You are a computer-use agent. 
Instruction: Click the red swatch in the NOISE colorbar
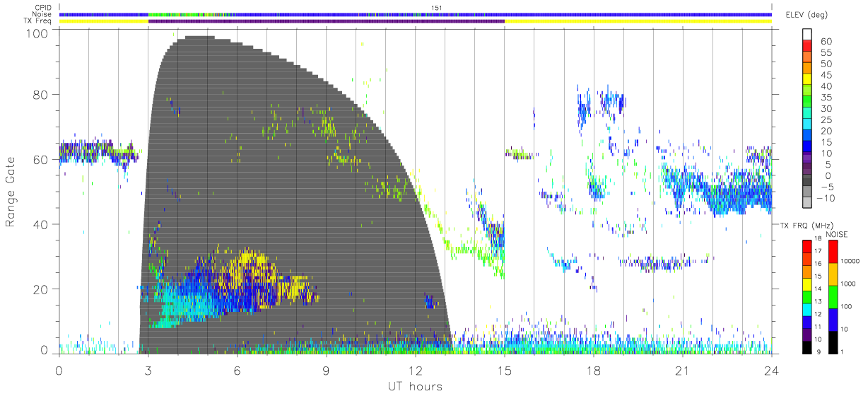click(832, 251)
